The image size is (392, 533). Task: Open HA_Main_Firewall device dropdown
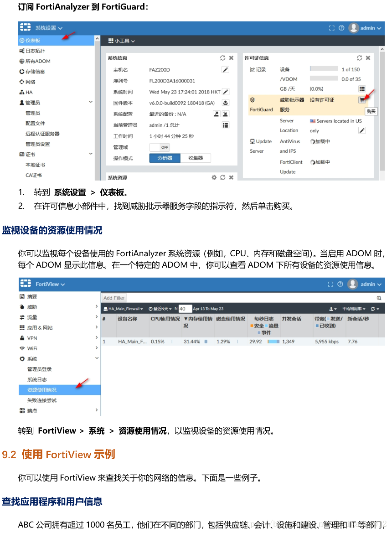pyautogui.click(x=124, y=309)
